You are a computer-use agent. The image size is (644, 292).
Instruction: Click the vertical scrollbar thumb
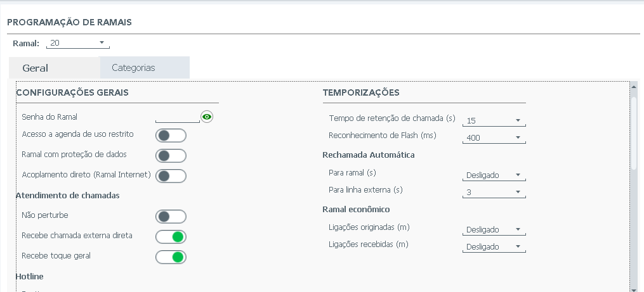[x=634, y=132]
